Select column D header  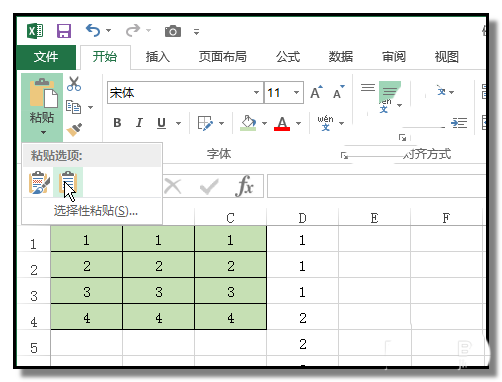pyautogui.click(x=302, y=218)
